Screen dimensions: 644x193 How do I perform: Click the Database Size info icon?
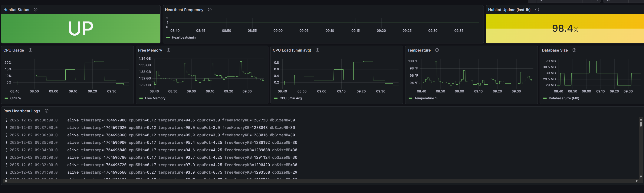point(574,50)
